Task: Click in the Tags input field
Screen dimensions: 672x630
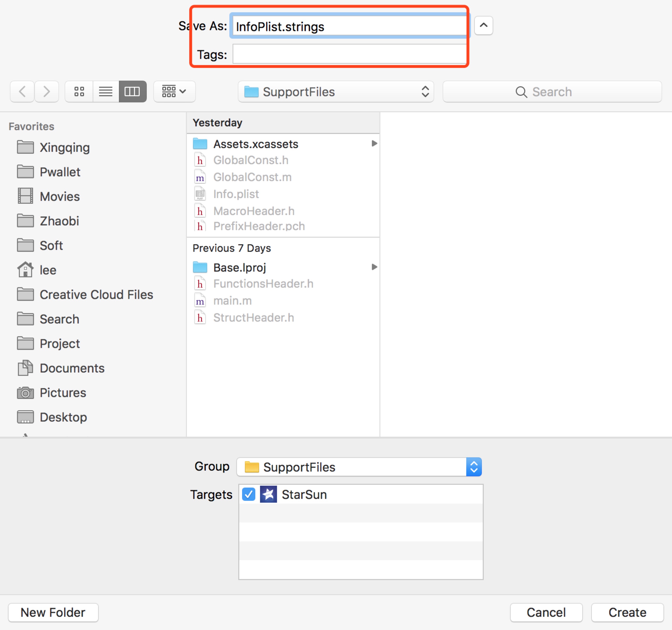Action: tap(349, 54)
